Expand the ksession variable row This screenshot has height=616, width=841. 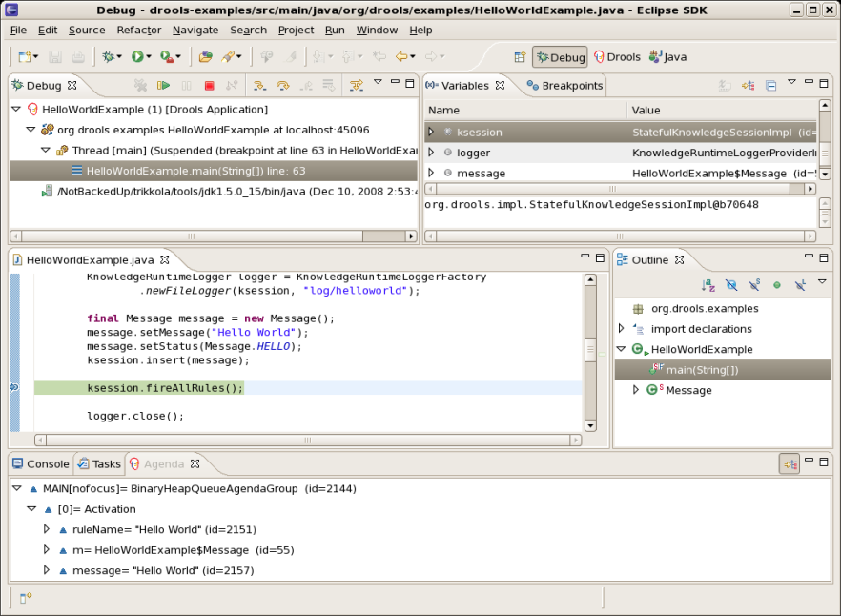click(x=431, y=133)
